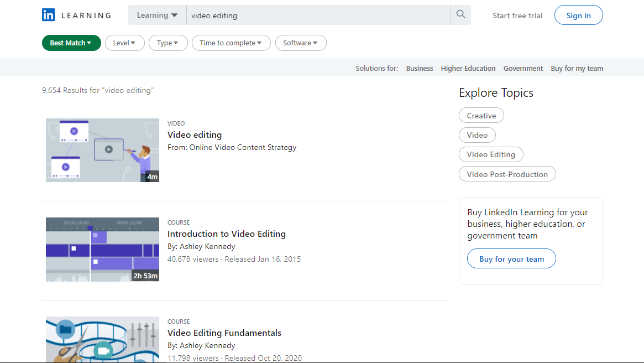This screenshot has height=363, width=644.
Task: Click the video editing search field
Action: point(318,15)
